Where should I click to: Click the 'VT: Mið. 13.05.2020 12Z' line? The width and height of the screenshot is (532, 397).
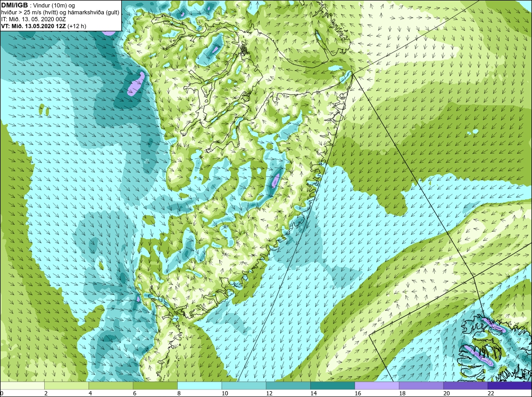pyautogui.click(x=34, y=26)
